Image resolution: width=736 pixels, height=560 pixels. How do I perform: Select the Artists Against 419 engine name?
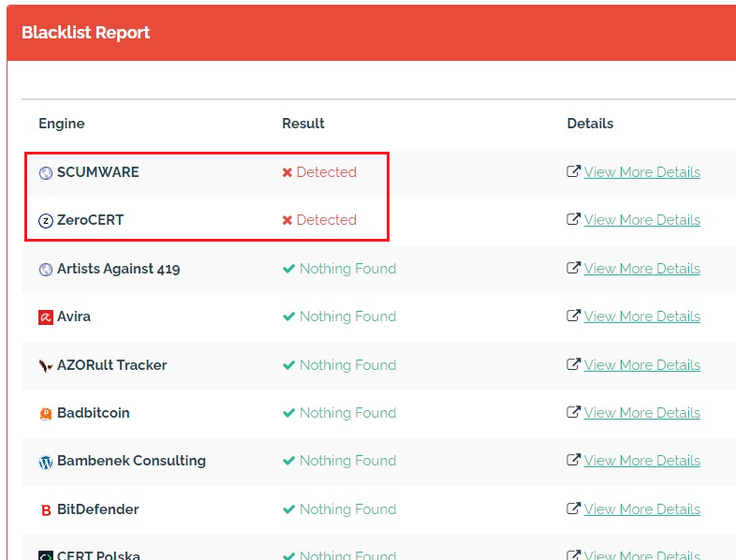point(119,269)
